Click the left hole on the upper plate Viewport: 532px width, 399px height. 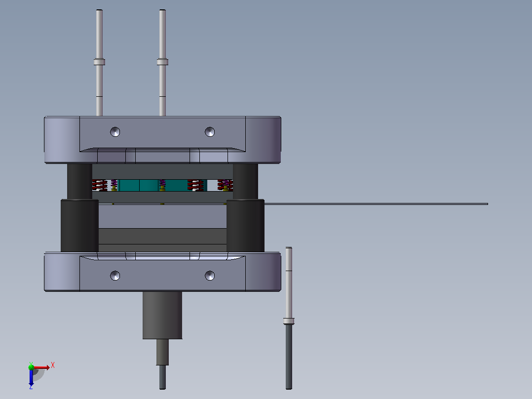(x=115, y=132)
